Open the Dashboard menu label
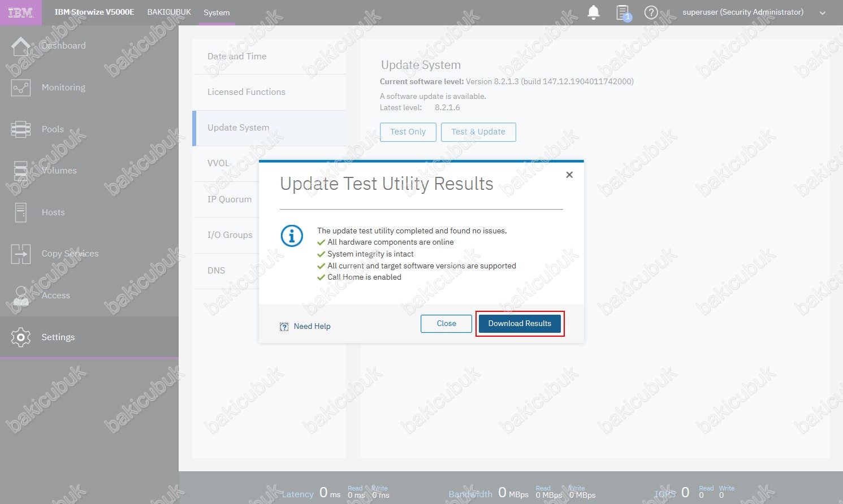The image size is (843, 504). coord(64,46)
